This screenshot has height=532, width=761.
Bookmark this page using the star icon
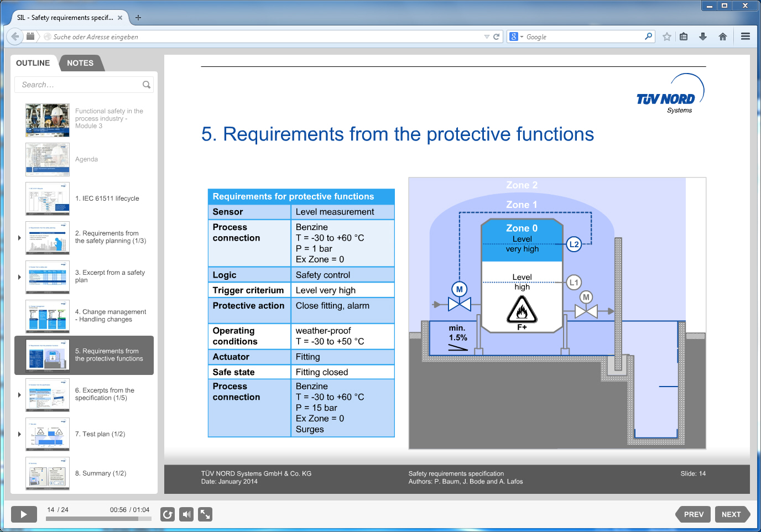pos(666,36)
